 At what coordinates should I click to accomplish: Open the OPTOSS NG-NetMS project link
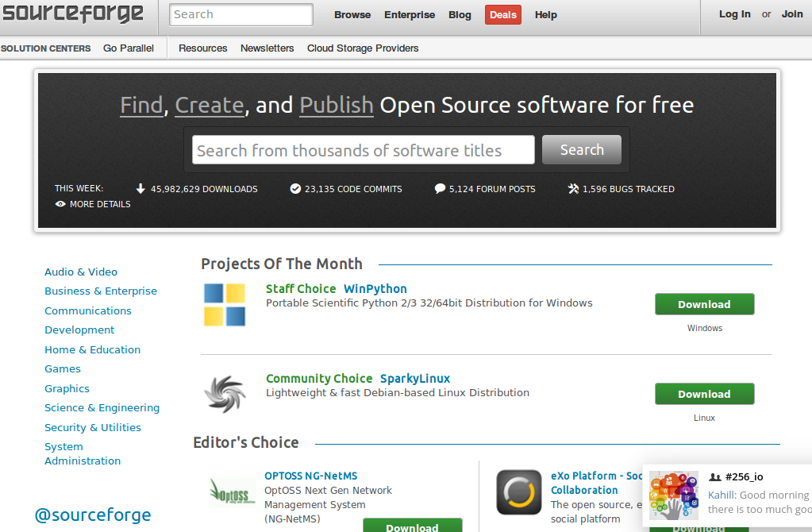[x=310, y=476]
